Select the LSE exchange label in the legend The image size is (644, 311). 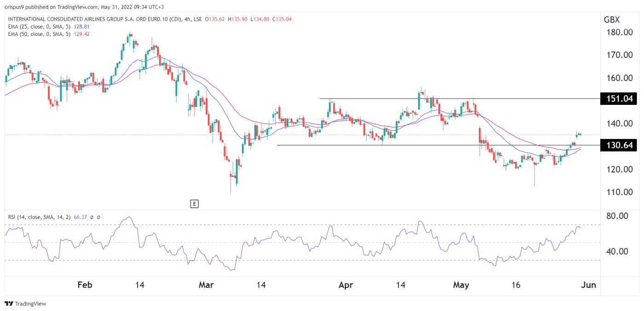[198, 20]
